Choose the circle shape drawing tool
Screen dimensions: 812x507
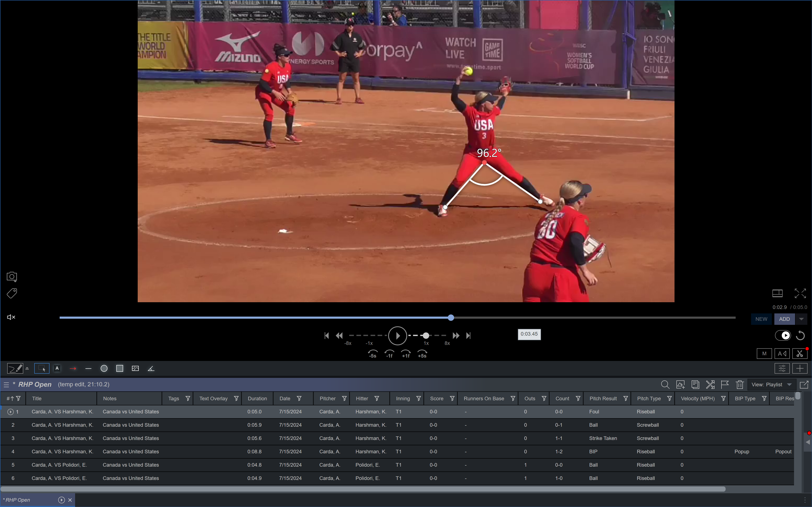pyautogui.click(x=104, y=369)
